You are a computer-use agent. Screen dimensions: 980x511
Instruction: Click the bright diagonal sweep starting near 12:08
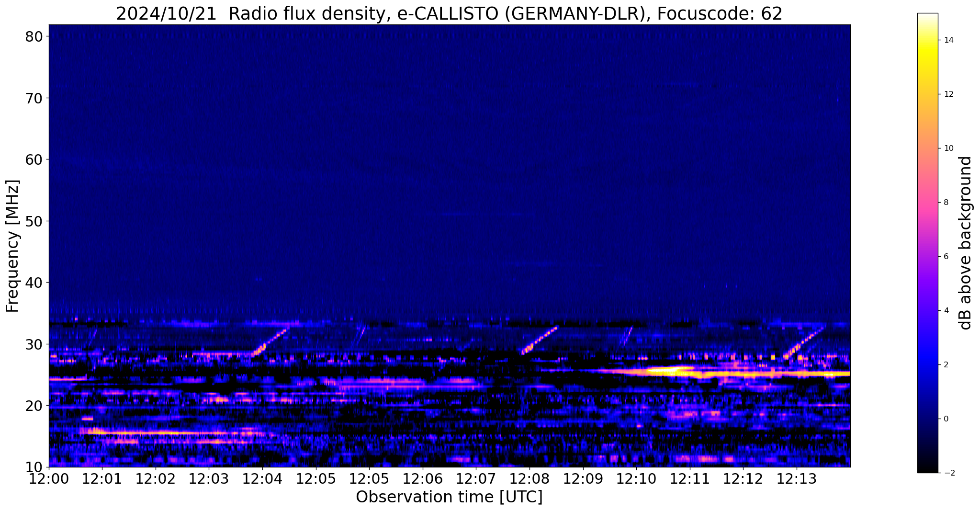[540, 341]
